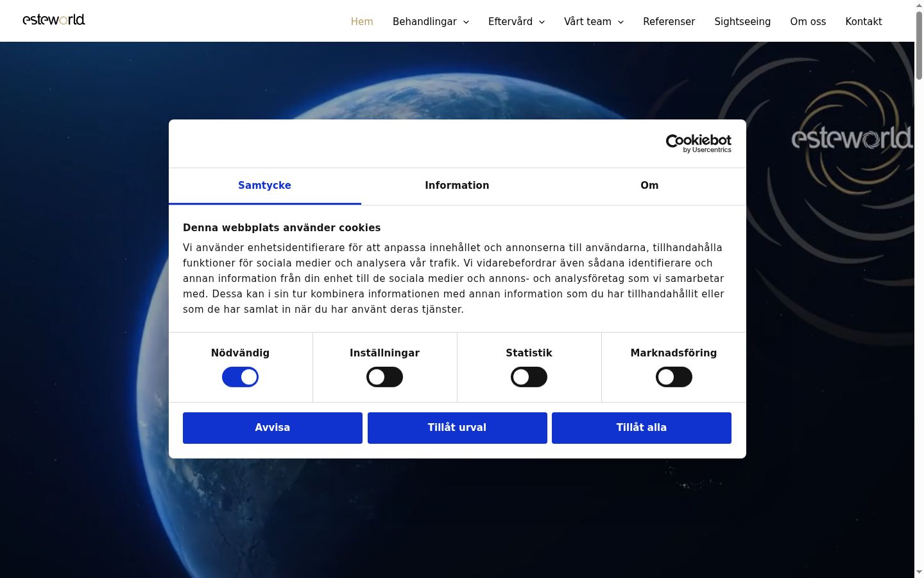This screenshot has width=924, height=578.
Task: Turn on the Statistik cookie switch
Action: [x=529, y=377]
